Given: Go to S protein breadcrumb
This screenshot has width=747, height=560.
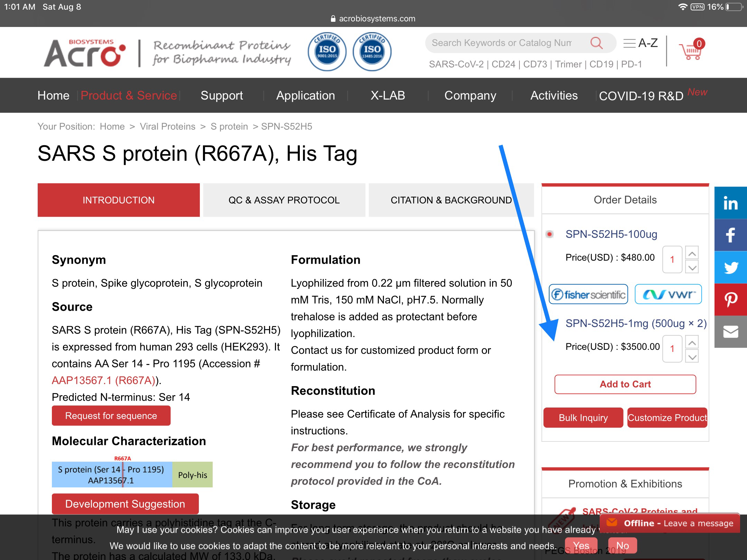Looking at the screenshot, I should pos(229,127).
